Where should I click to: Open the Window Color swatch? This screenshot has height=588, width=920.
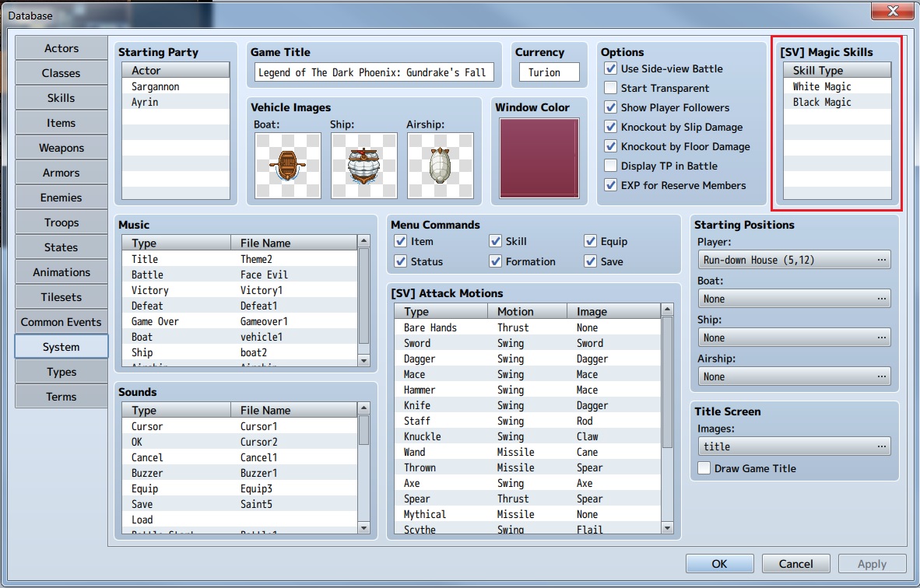click(x=539, y=159)
